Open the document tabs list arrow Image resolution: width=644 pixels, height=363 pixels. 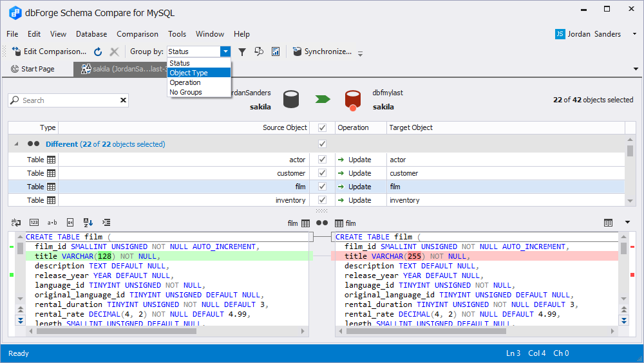coord(636,69)
